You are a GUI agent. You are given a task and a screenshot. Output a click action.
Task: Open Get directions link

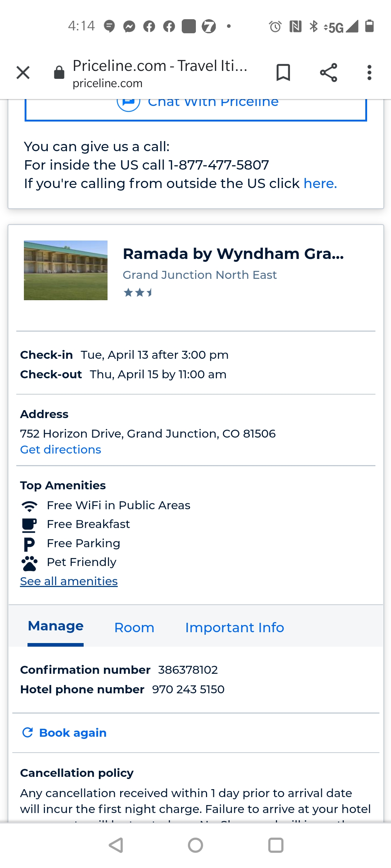click(60, 450)
